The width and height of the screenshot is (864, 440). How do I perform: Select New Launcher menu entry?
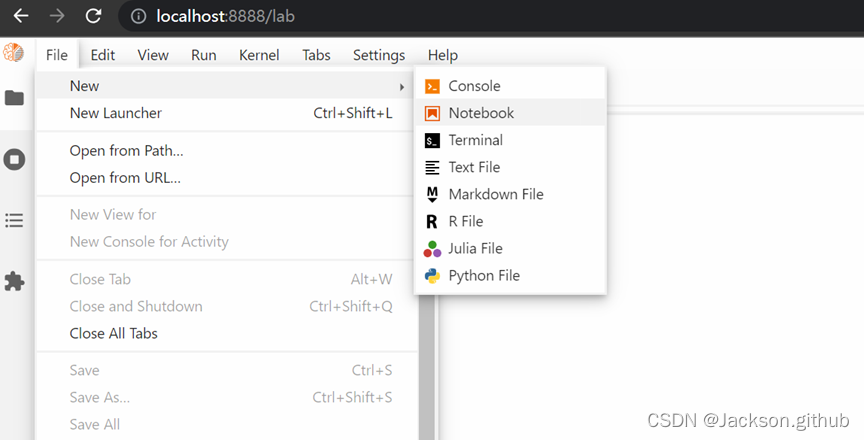(x=116, y=113)
